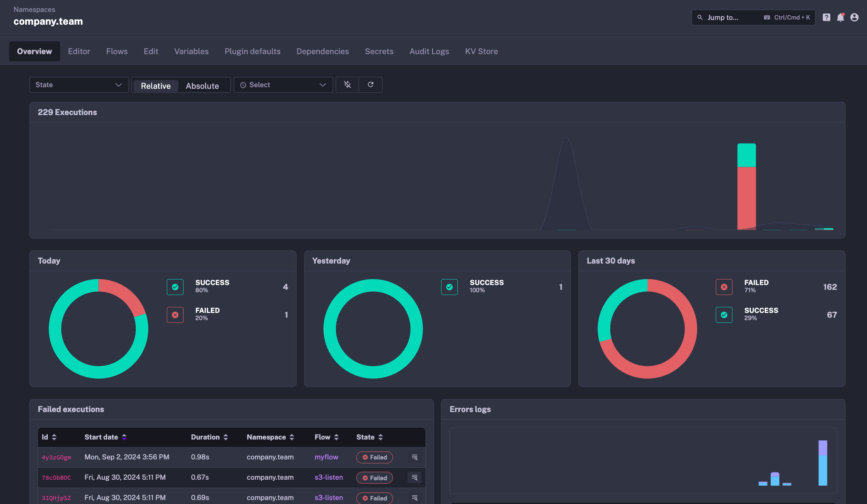
Task: Switch to the Audit Logs tab
Action: click(x=429, y=51)
